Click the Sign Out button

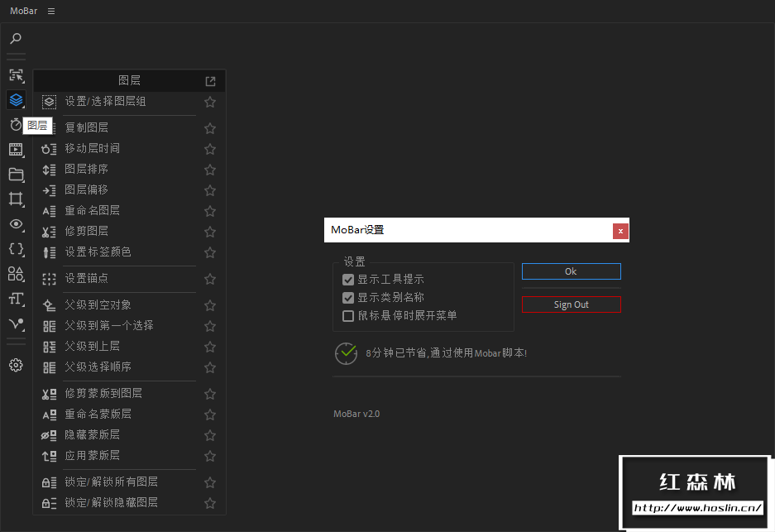tap(572, 304)
